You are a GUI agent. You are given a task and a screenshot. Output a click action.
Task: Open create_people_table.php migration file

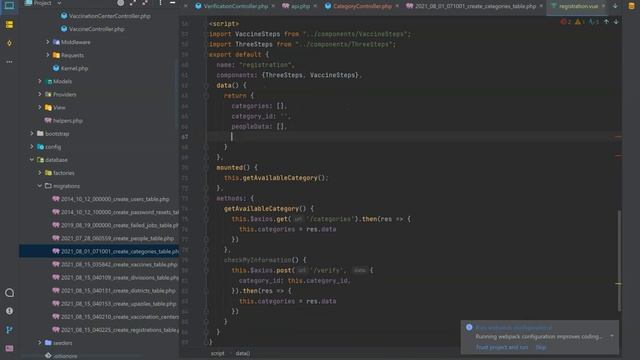(113, 238)
